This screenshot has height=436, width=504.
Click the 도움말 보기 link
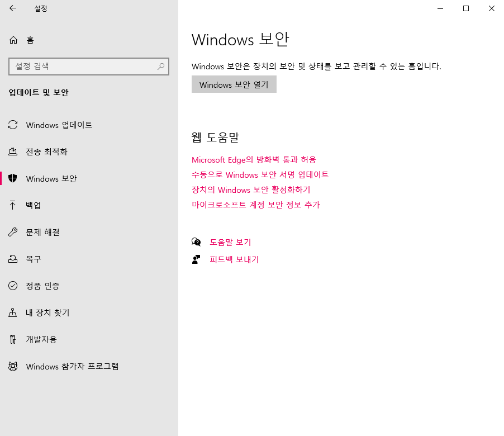tap(230, 242)
